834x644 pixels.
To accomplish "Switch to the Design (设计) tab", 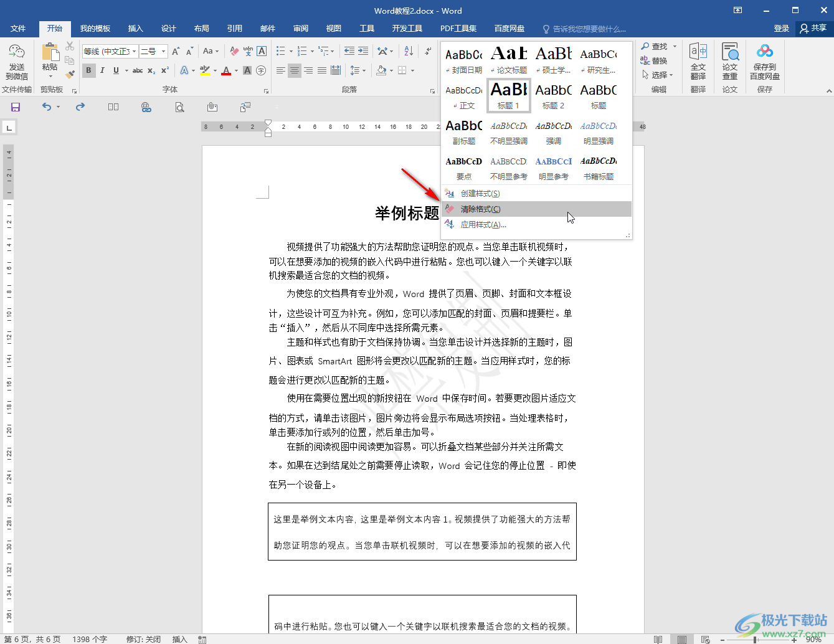I will pos(169,29).
